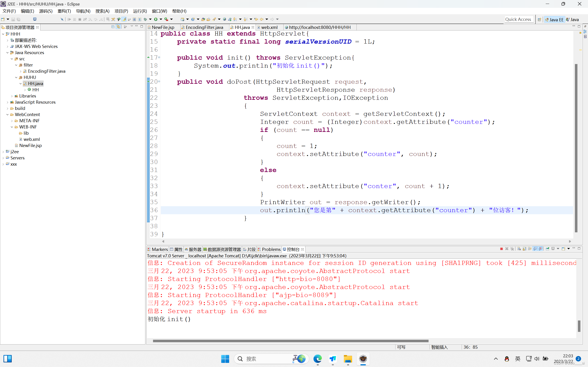Clear the console output
The height and width of the screenshot is (367, 588).
pyautogui.click(x=519, y=249)
